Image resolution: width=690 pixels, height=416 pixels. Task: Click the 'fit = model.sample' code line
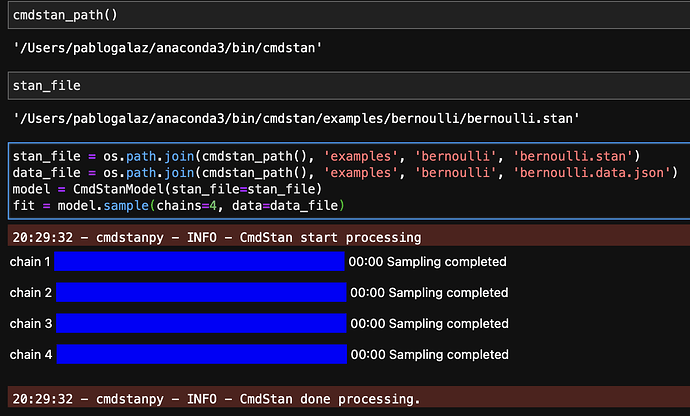pyautogui.click(x=178, y=206)
